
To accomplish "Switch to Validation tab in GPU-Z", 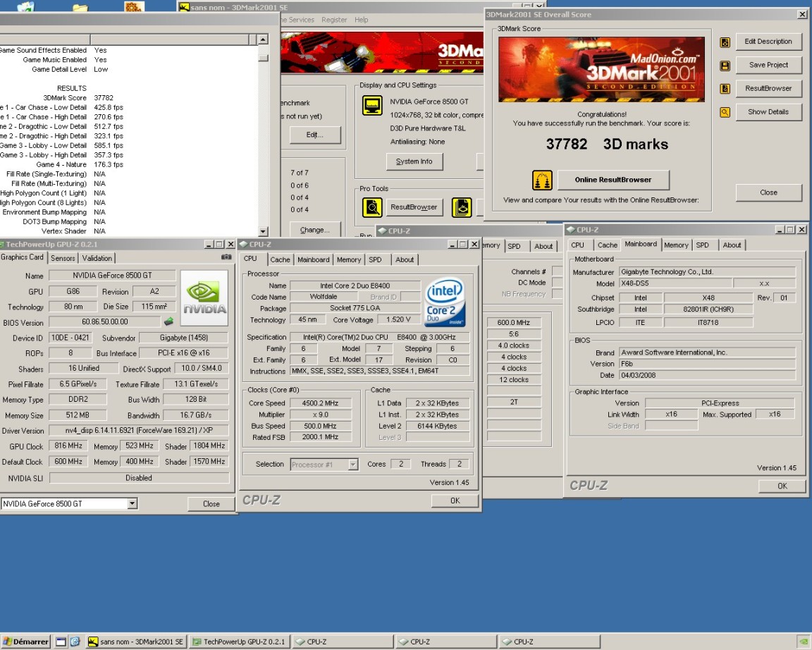I will tap(97, 258).
